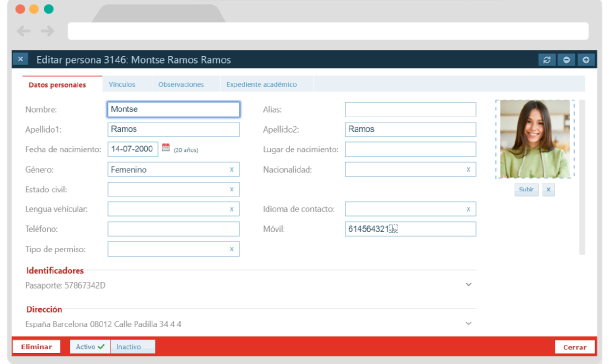This screenshot has width=612, height=364.
Task: Click the address España Barcelona 08012 text
Action: coord(103,324)
